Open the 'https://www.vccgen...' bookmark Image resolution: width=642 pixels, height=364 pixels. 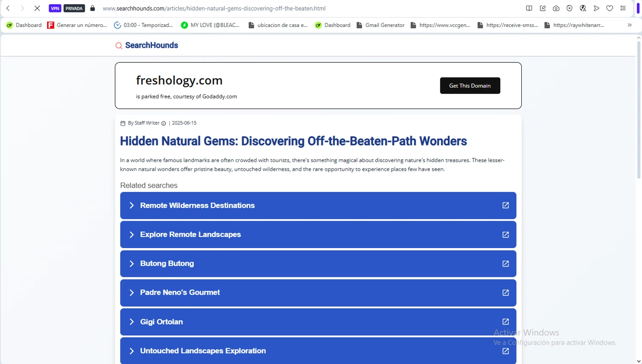point(440,25)
